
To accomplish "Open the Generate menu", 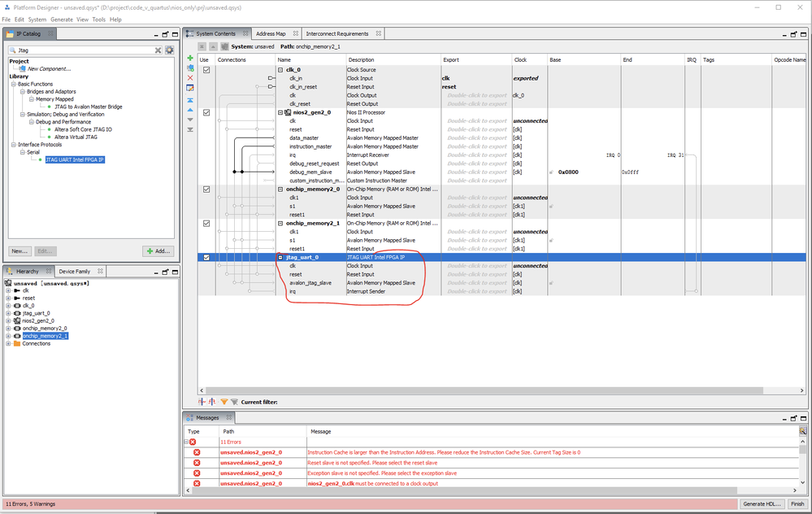I will click(62, 20).
